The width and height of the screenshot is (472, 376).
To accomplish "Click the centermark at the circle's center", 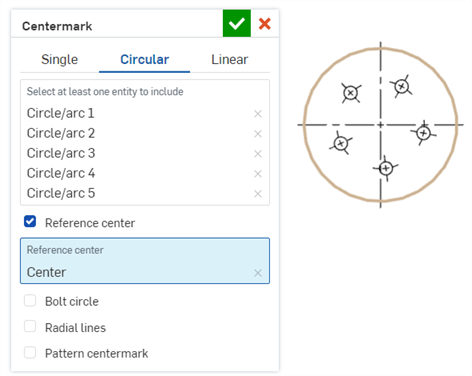I will click(x=381, y=125).
